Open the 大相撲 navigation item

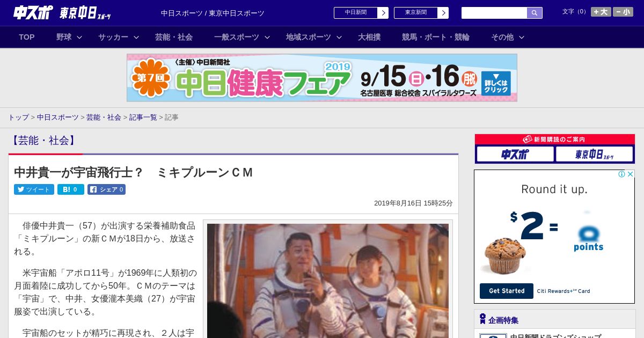[369, 37]
